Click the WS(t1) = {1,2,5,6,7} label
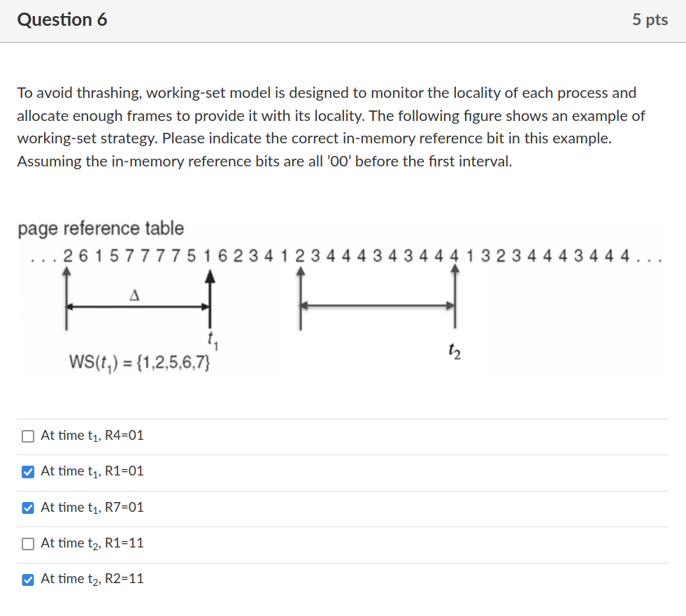The height and width of the screenshot is (616, 686). tap(139, 363)
